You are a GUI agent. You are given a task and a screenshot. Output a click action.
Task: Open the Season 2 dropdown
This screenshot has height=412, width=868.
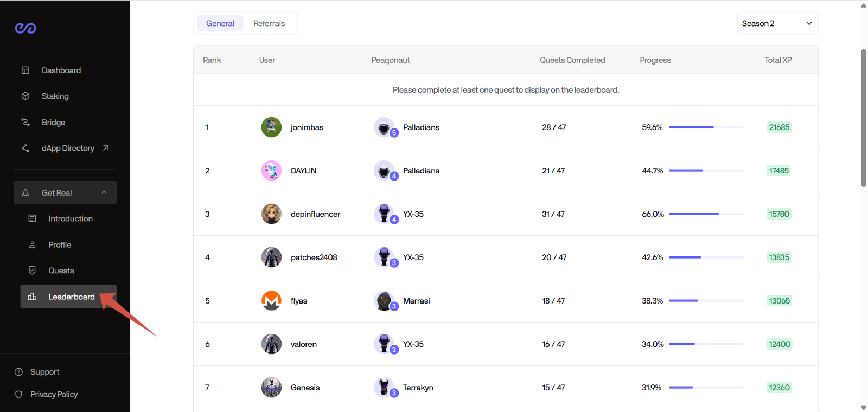777,23
